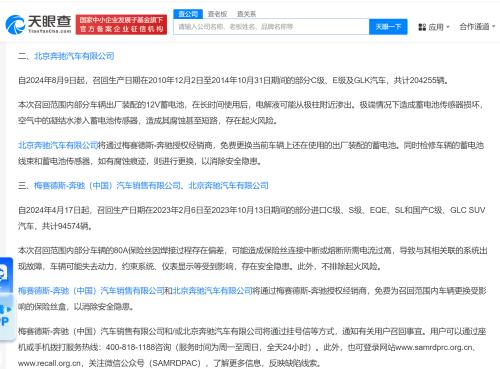Click the text 共计94574辆
This screenshot has width=500, height=369.
[x=65, y=226]
